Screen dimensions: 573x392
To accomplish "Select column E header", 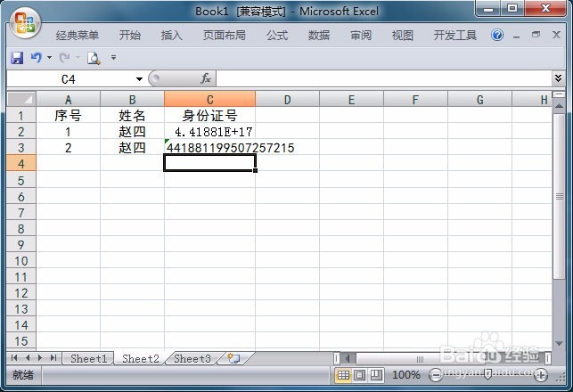I will (x=351, y=99).
